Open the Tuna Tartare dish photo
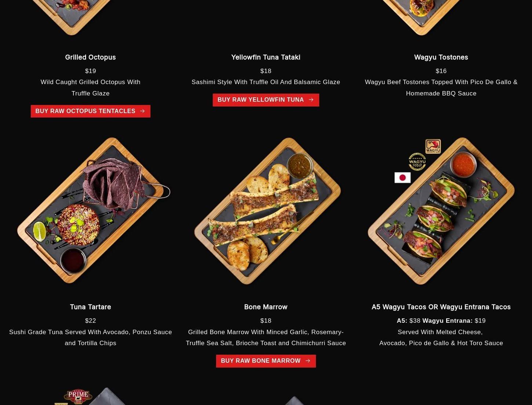 click(x=94, y=210)
